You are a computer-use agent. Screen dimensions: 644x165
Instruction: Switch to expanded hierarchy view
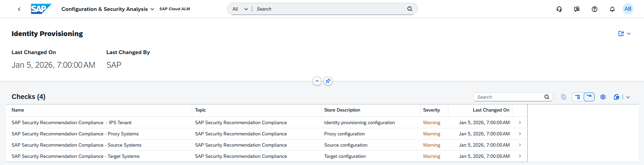point(577,97)
